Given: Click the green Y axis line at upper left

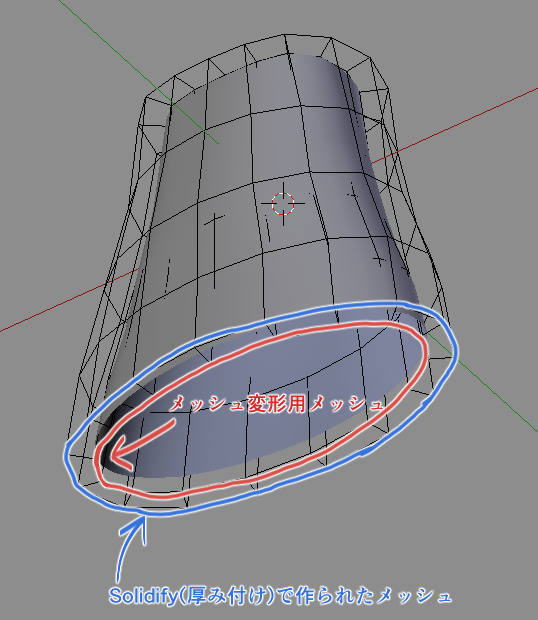Looking at the screenshot, I should click(x=138, y=71).
